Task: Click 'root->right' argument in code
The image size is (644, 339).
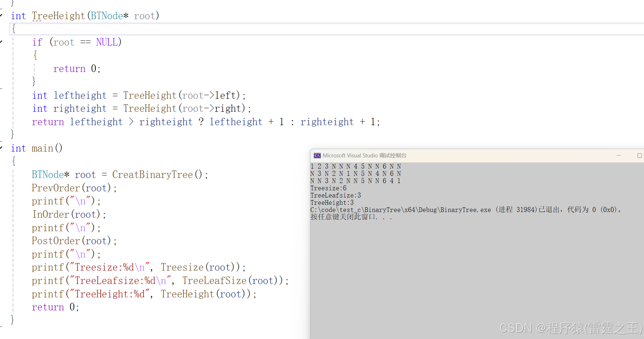Action: click(211, 109)
